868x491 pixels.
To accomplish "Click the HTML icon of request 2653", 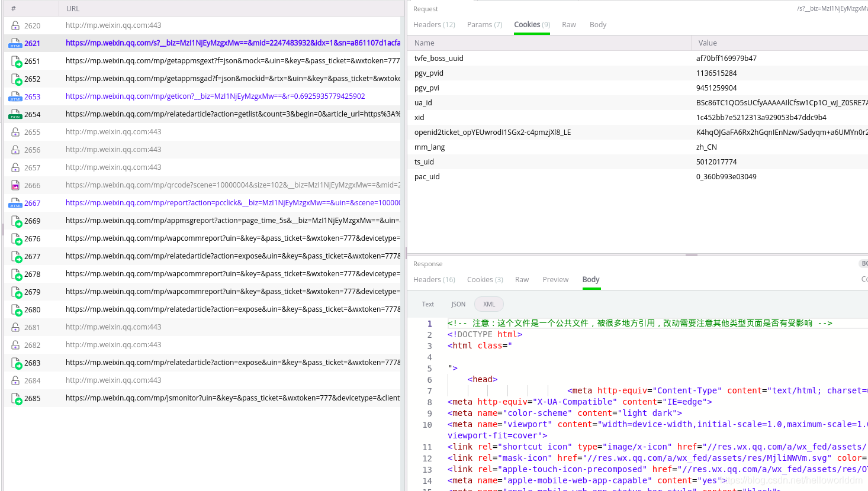I will pyautogui.click(x=15, y=96).
